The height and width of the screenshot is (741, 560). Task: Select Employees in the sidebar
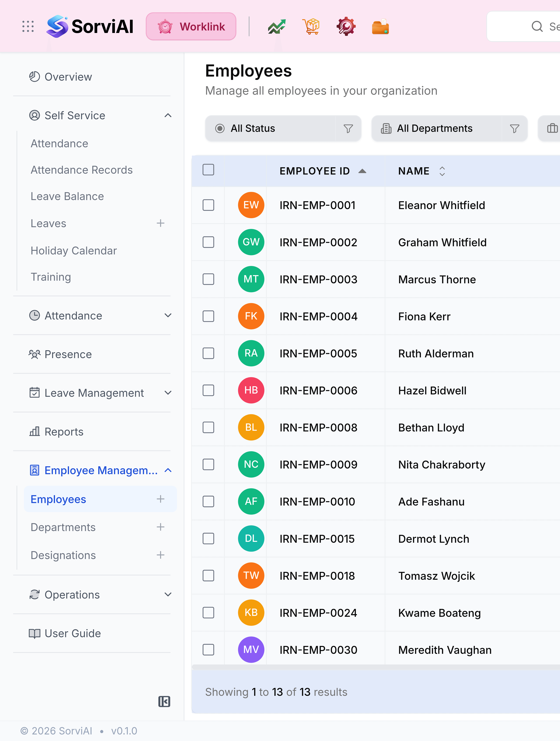[100, 499]
